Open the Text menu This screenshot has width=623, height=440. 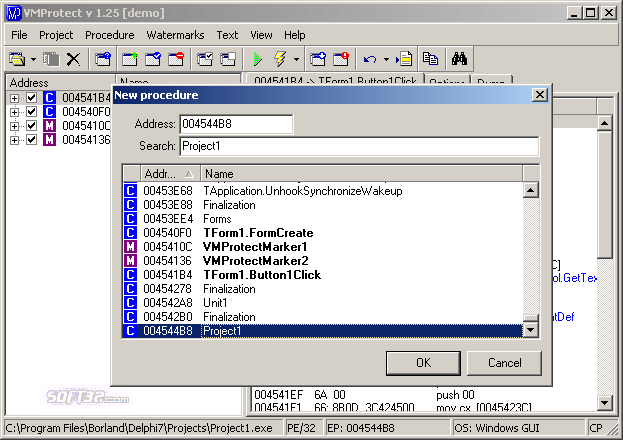pos(227,35)
